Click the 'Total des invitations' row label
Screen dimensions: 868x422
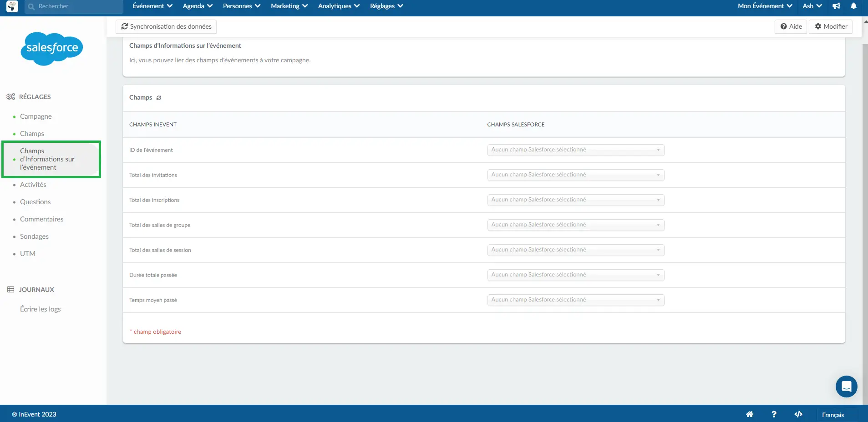point(153,175)
